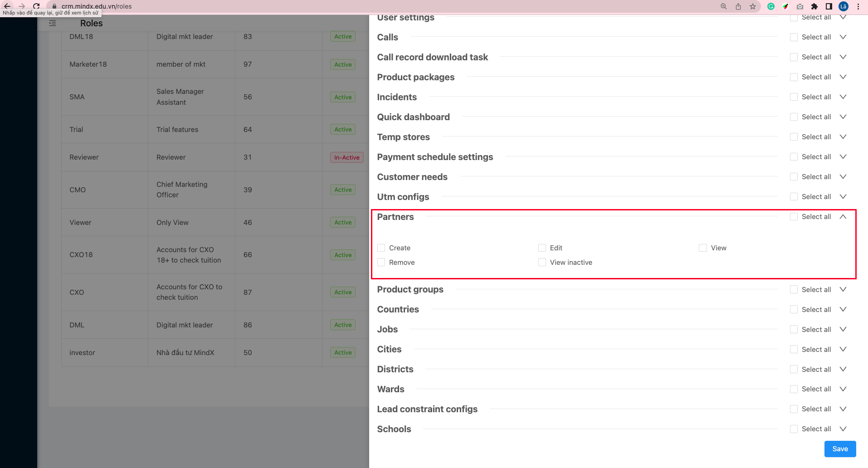The image size is (868, 468).
Task: Click the Save button
Action: (840, 449)
